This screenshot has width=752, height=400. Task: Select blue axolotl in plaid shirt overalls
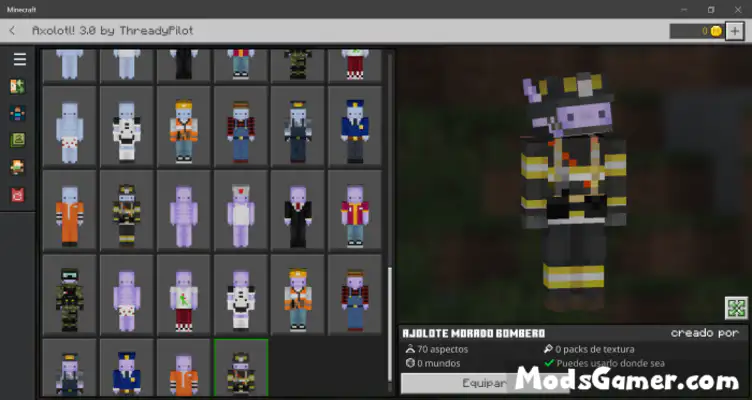[x=241, y=126]
